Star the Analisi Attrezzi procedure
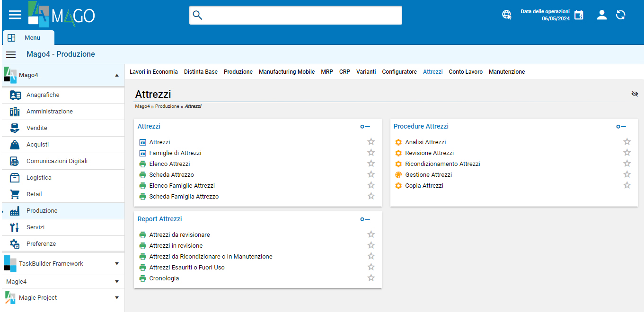The width and height of the screenshot is (644, 312). pos(627,142)
